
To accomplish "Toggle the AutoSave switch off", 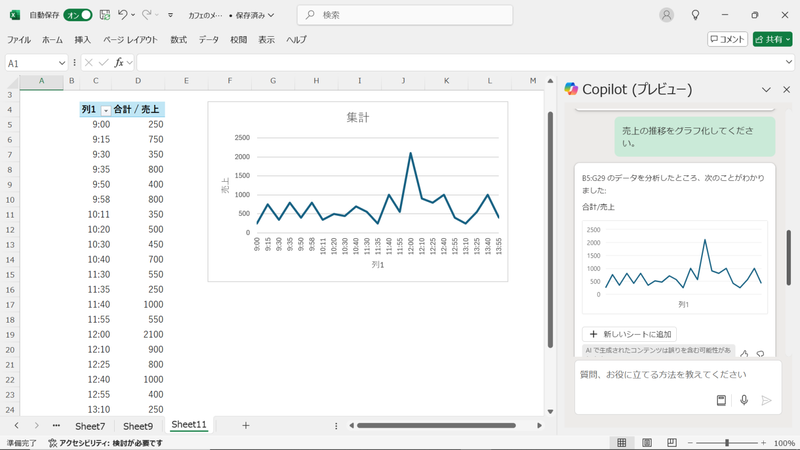I will [80, 15].
